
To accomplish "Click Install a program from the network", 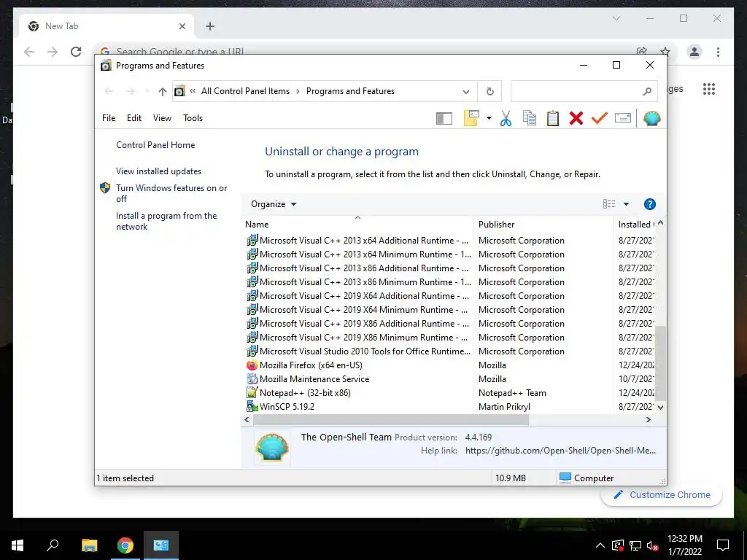I will pyautogui.click(x=166, y=222).
